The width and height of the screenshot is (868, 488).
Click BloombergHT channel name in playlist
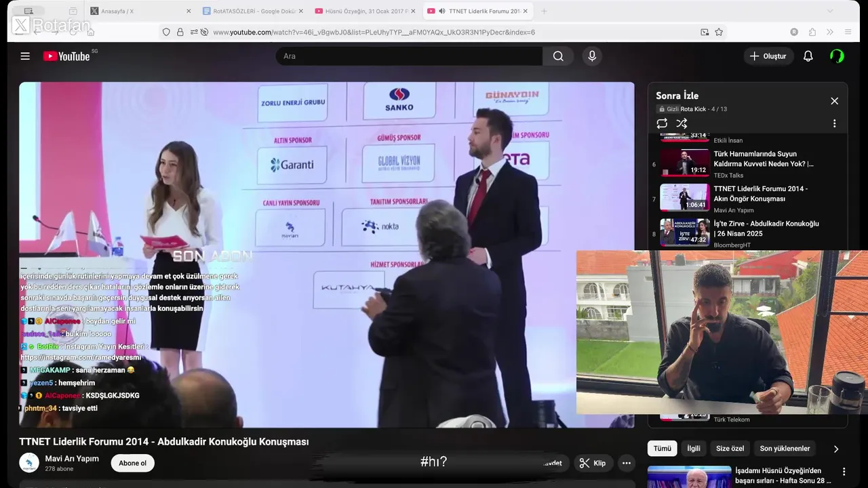coord(732,245)
